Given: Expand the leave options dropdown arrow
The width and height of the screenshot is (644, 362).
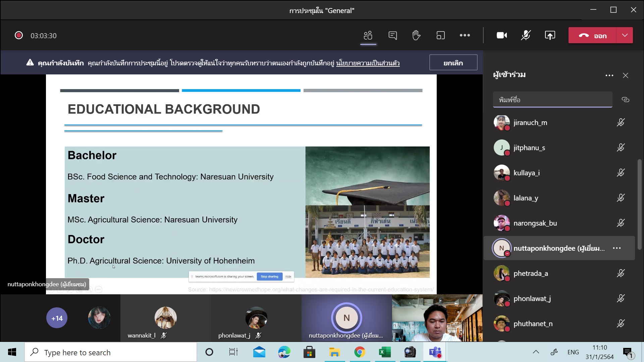Looking at the screenshot, I should point(625,35).
